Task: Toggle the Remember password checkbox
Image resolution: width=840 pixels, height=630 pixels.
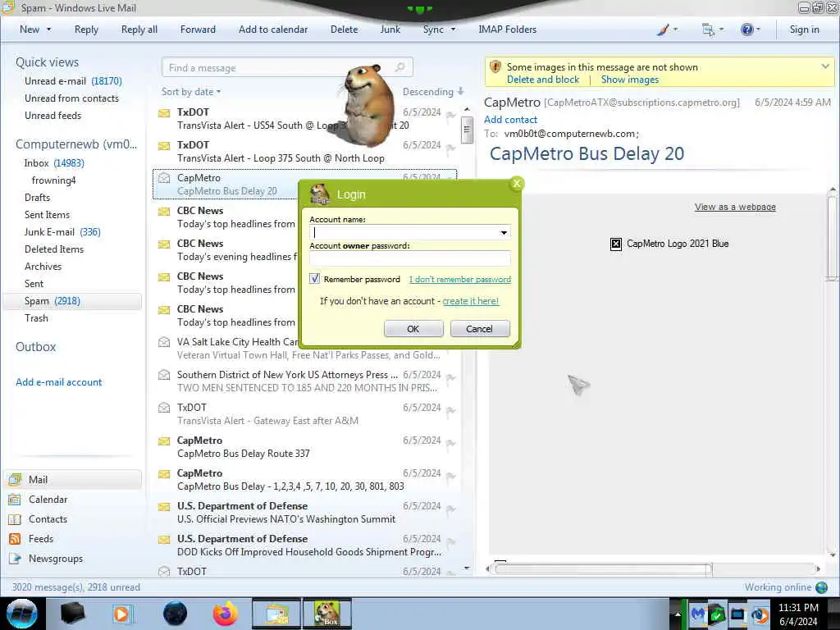Action: click(314, 279)
